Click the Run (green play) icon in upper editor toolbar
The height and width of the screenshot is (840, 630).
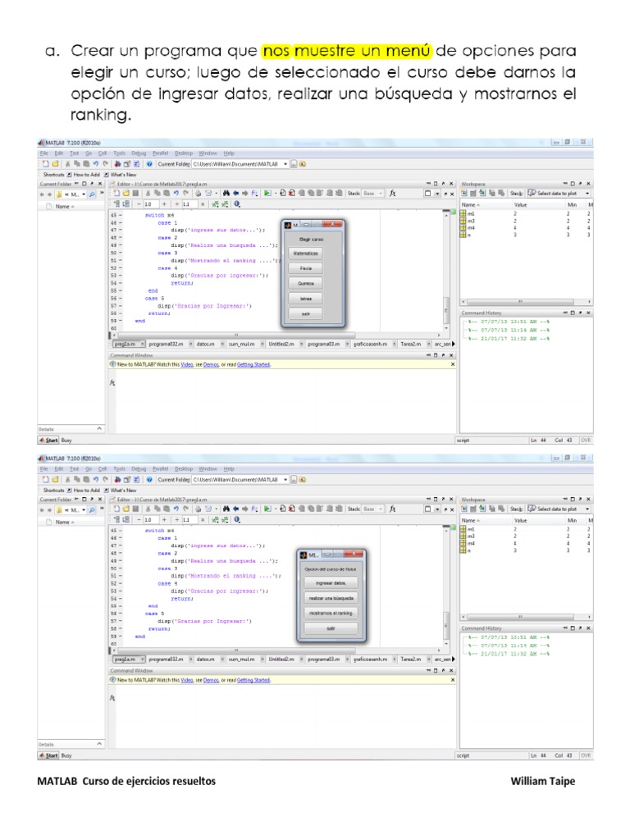click(267, 193)
